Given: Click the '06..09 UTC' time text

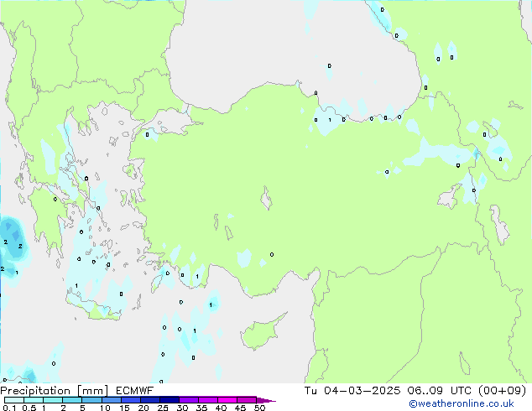Looking at the screenshot, I should tap(439, 391).
